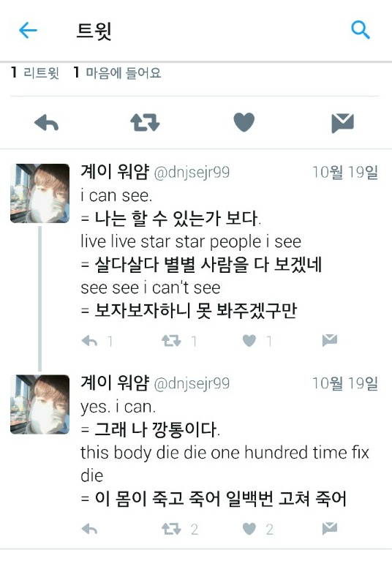This screenshot has height=572, width=392.
Task: Send the 'i can see.' tweet by message
Action: tap(330, 340)
